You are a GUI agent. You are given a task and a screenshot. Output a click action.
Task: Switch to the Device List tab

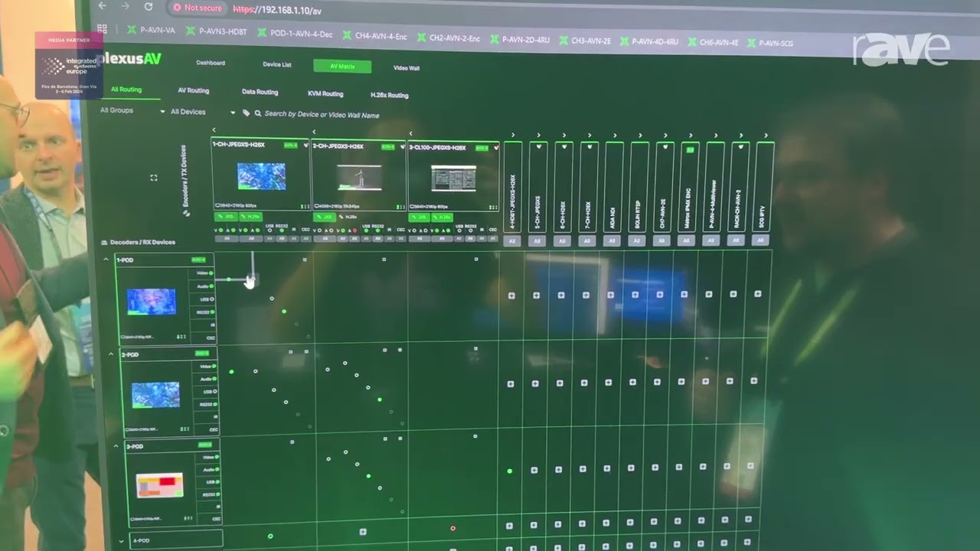coord(276,64)
